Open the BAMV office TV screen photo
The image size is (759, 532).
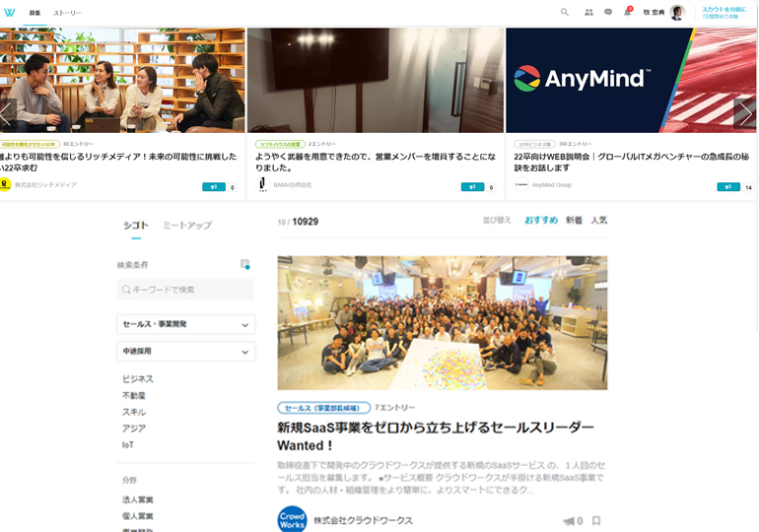[376, 80]
